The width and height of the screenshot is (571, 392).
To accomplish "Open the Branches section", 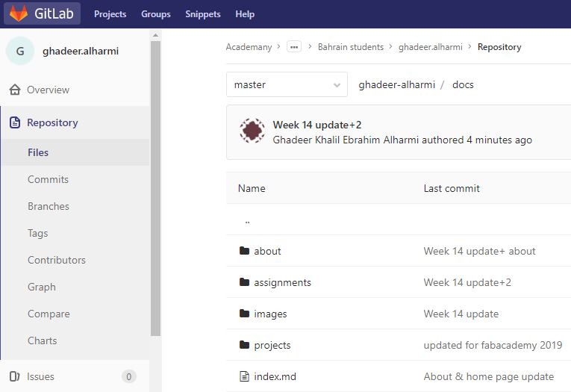I will pyautogui.click(x=49, y=206).
